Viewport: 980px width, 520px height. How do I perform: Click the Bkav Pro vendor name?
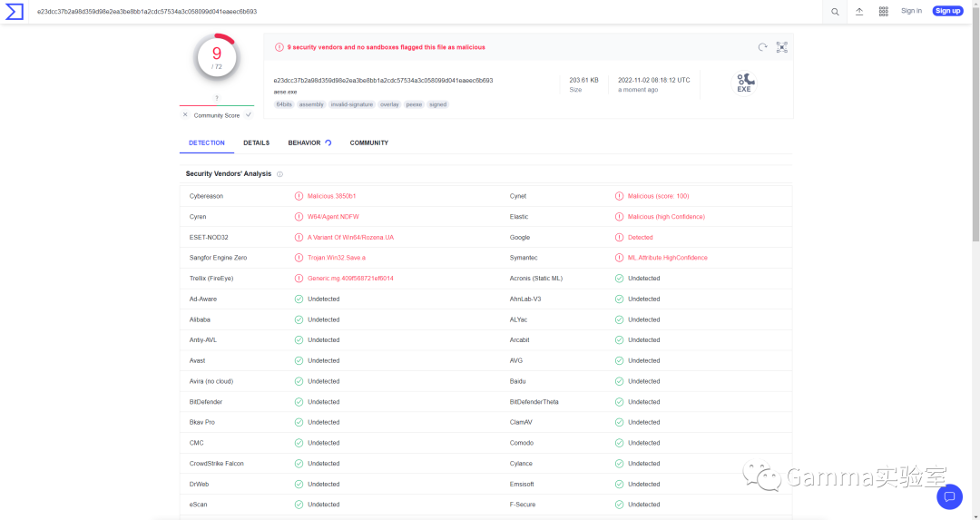coord(201,422)
